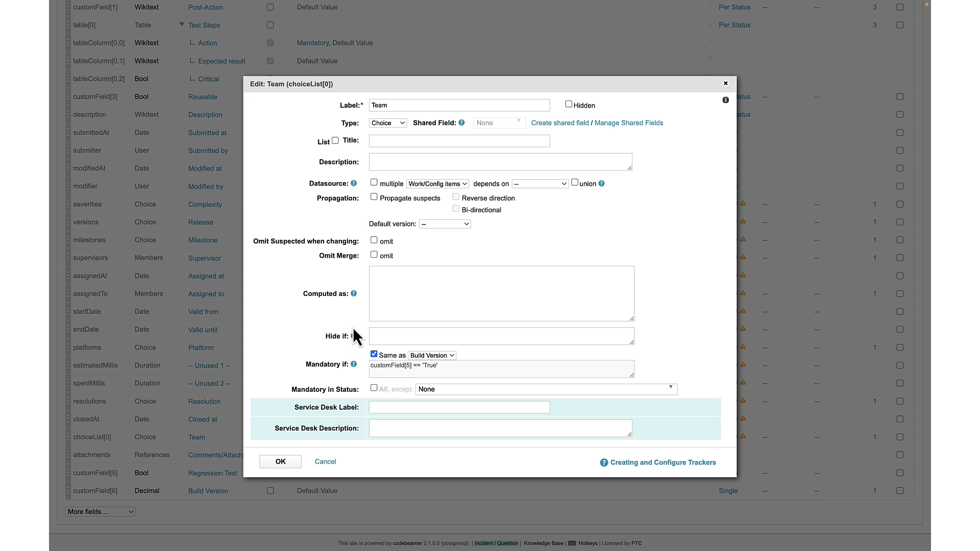The width and height of the screenshot is (980, 551).
Task: Click the Incident / Question footer item
Action: [x=496, y=543]
